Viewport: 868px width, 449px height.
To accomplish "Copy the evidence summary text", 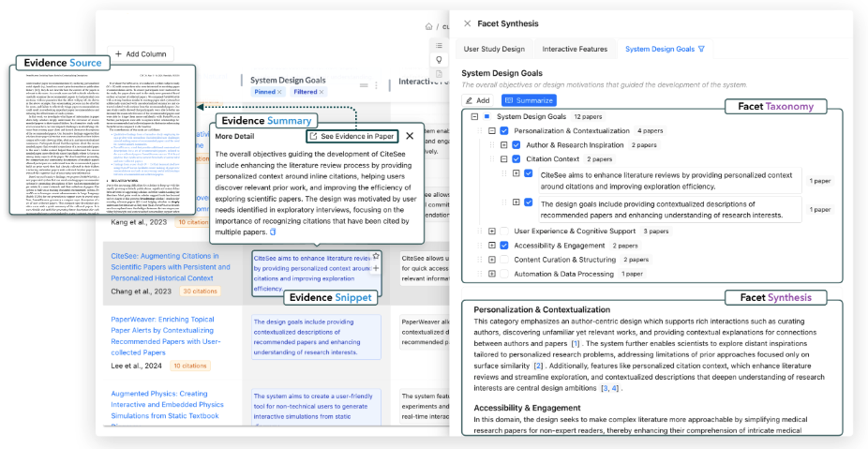I will [272, 232].
